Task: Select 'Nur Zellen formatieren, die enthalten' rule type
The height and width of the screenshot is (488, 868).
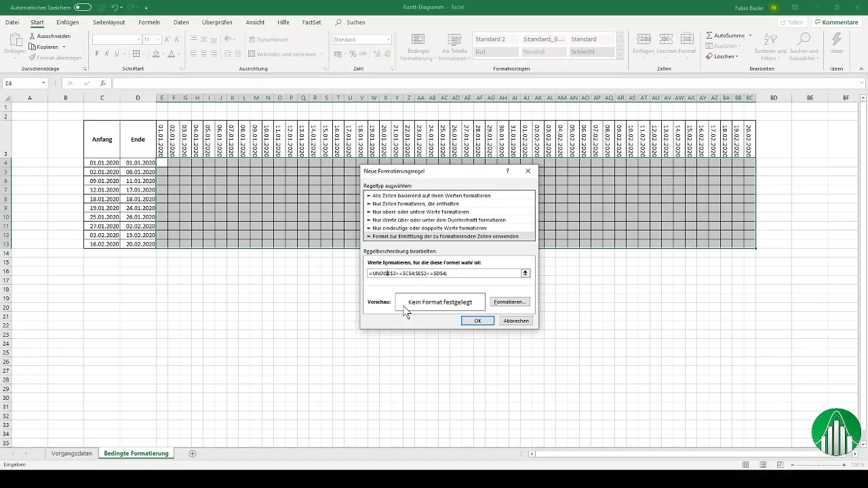Action: [x=450, y=203]
